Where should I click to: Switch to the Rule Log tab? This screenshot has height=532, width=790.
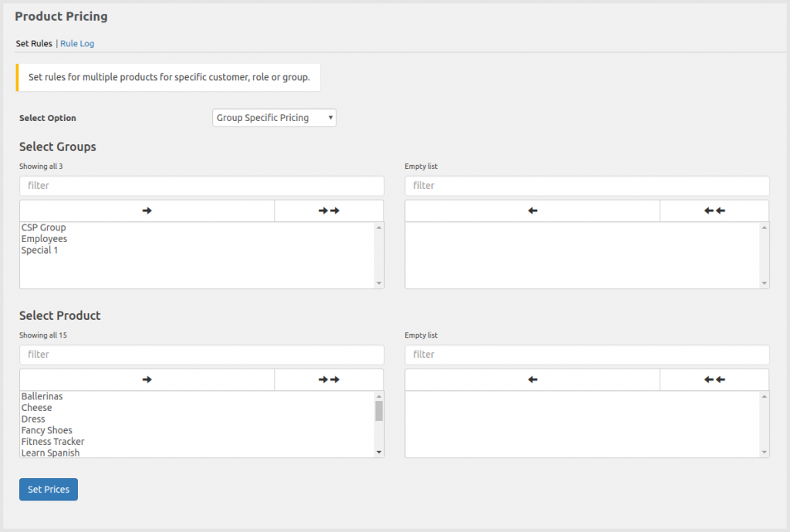(77, 44)
